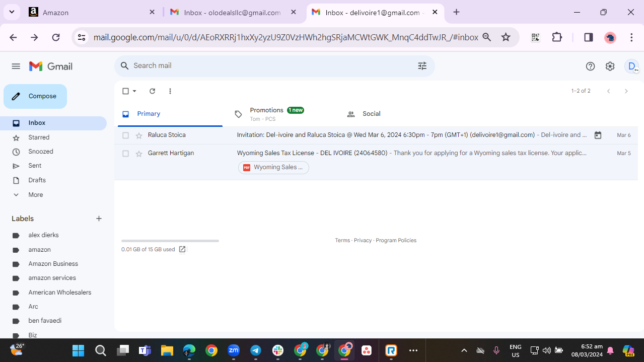Open the More options three-dot menu in mail toolbar
The height and width of the screenshot is (362, 644).
pos(170,91)
